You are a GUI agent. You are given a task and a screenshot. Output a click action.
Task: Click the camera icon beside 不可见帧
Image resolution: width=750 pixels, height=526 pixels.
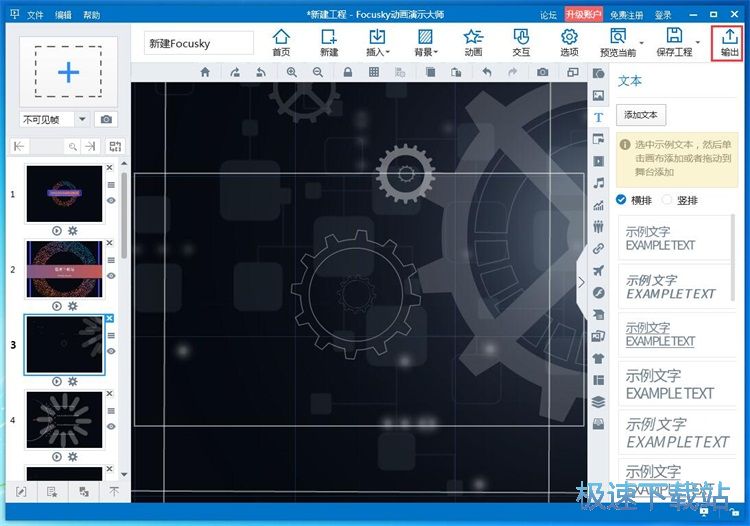[106, 119]
